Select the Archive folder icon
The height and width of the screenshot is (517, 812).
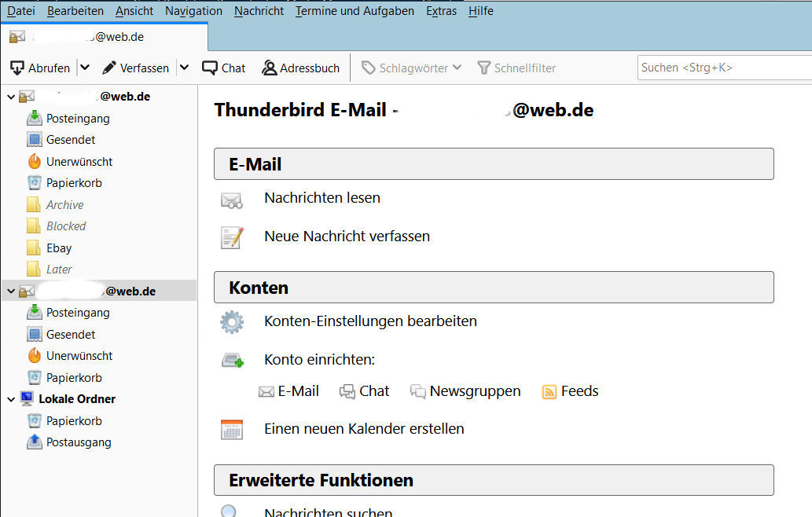coord(34,204)
